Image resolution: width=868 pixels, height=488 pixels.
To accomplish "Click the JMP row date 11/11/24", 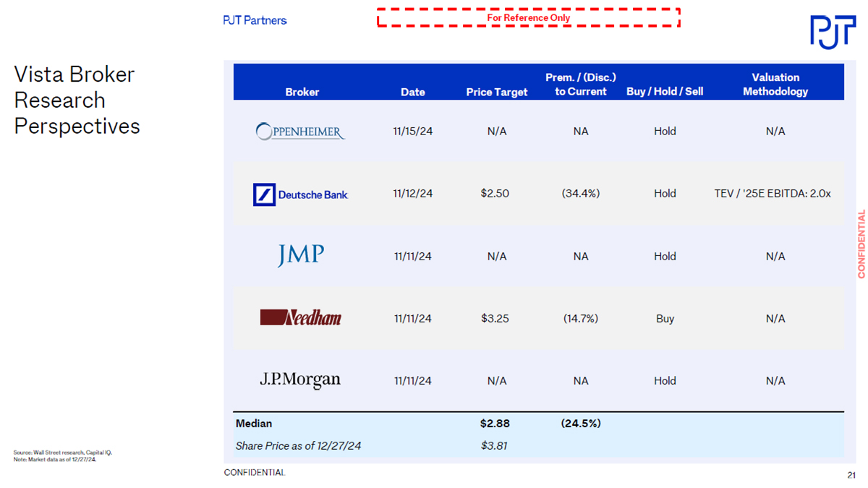I will [413, 256].
